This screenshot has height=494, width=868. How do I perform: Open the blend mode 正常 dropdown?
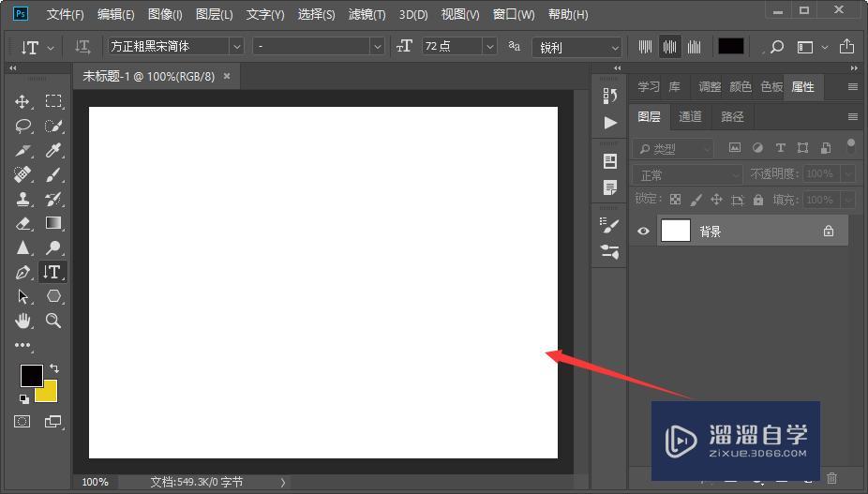[686, 175]
